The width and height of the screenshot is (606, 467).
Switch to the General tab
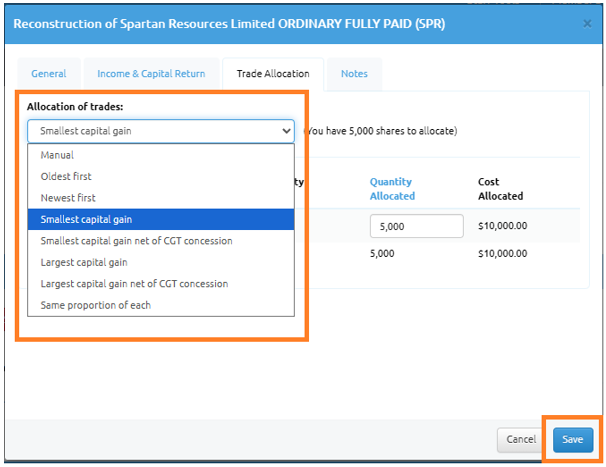pos(49,74)
